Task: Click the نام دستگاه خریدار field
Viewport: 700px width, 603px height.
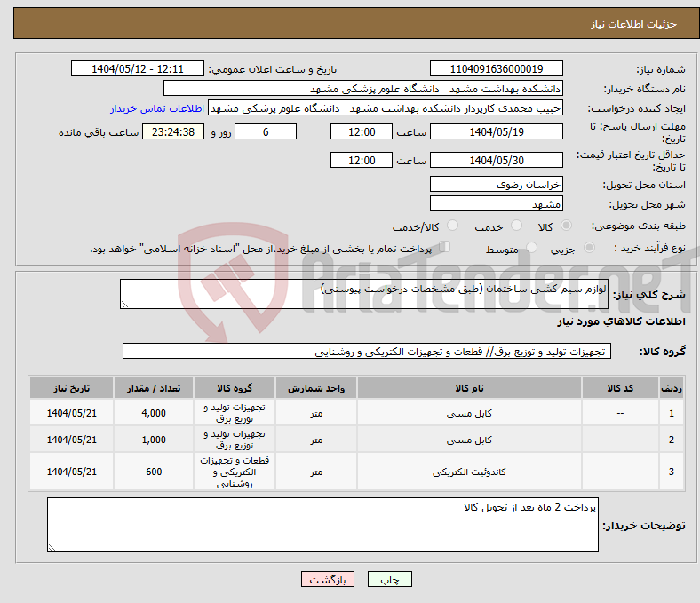Action: (x=363, y=89)
